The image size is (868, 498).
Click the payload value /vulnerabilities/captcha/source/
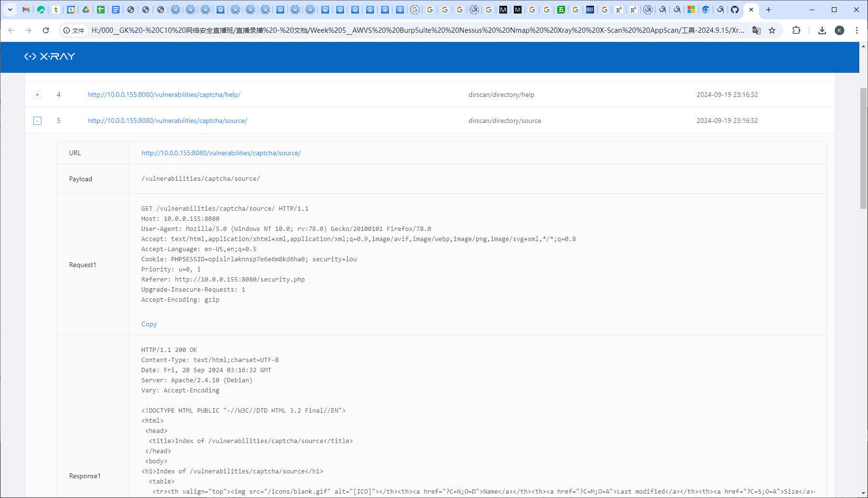[201, 179]
